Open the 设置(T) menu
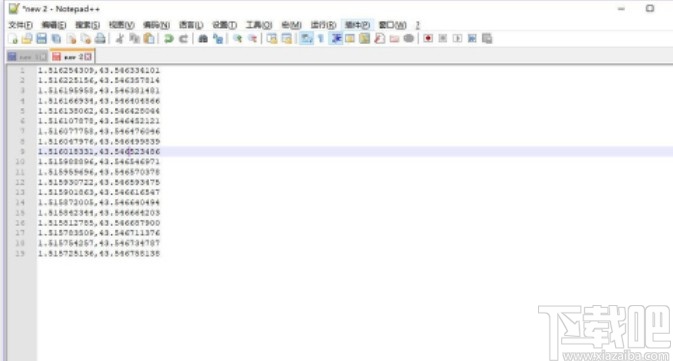Image resolution: width=673 pixels, height=361 pixels. pyautogui.click(x=224, y=25)
